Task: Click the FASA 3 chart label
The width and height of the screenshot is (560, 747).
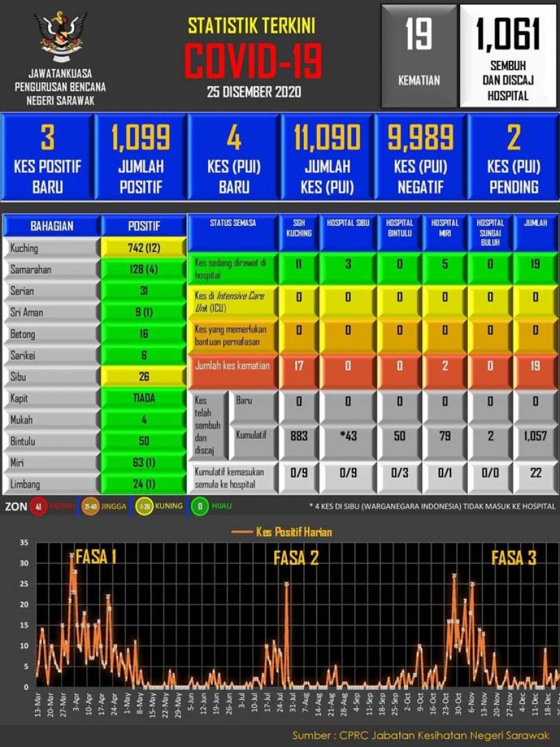Action: tap(514, 558)
